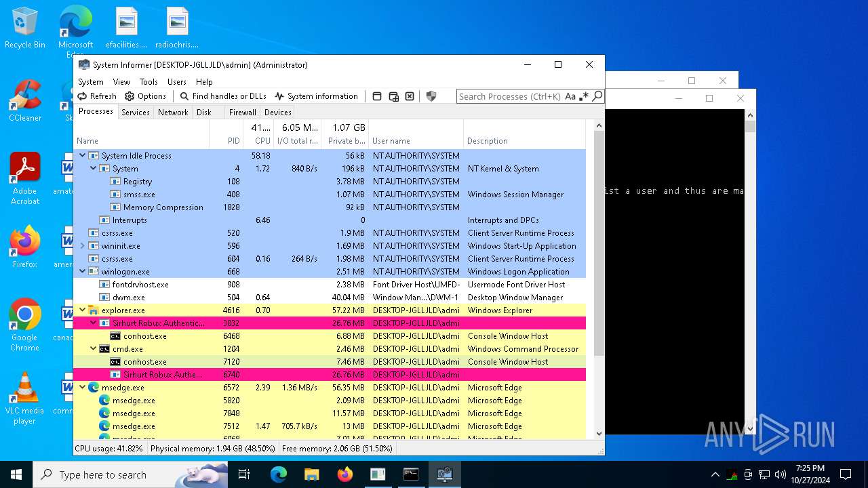Sort by the Name column header
Viewport: 868px width, 488px height.
pyautogui.click(x=140, y=141)
